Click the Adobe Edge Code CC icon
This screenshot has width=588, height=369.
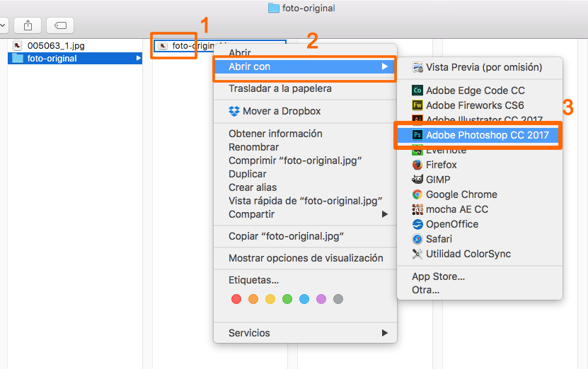(417, 90)
